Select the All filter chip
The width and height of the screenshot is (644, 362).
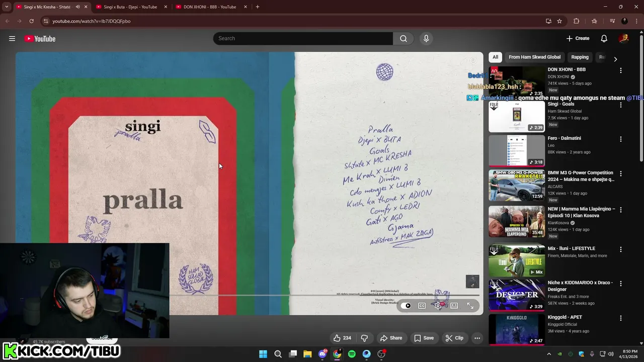point(495,57)
